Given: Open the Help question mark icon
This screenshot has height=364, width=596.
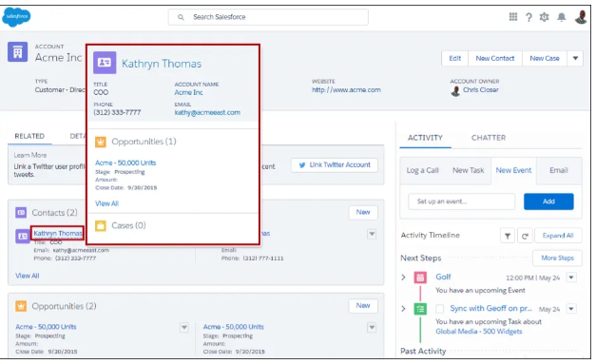Looking at the screenshot, I should (x=529, y=17).
